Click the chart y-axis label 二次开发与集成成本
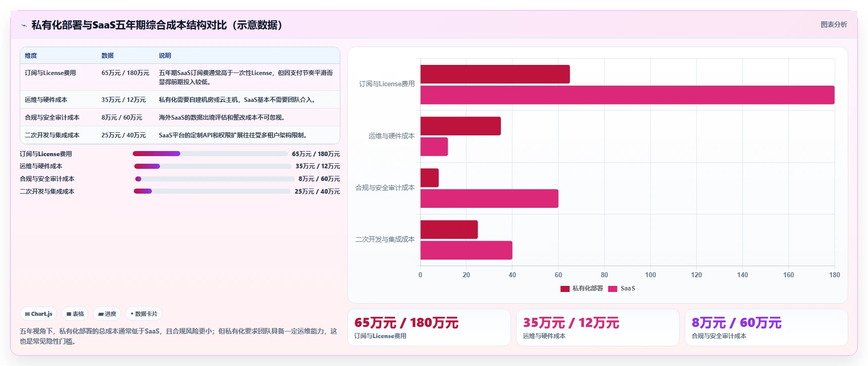This screenshot has height=366, width=868. (385, 239)
